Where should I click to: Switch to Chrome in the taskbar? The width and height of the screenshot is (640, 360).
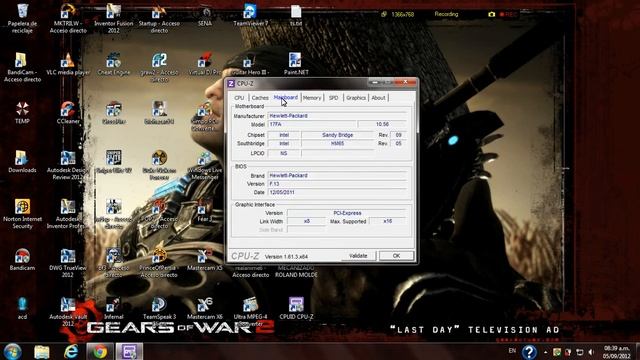(x=100, y=351)
